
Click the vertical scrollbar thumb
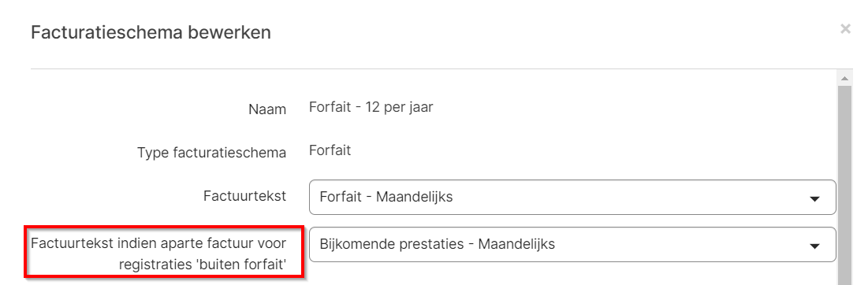click(844, 185)
